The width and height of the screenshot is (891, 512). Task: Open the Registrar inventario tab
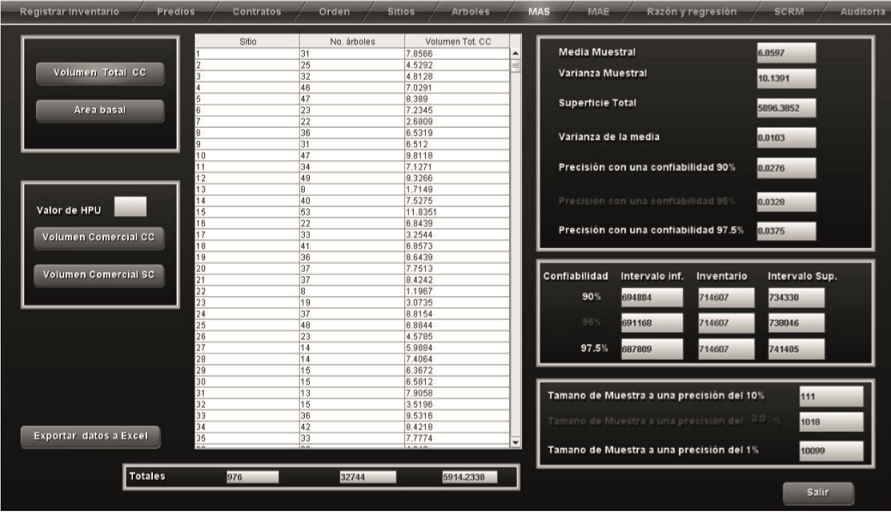(69, 12)
